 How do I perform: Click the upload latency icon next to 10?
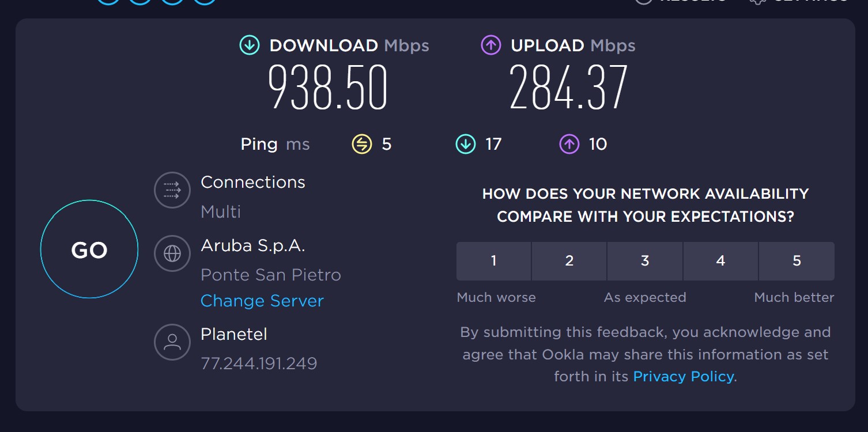[569, 144]
